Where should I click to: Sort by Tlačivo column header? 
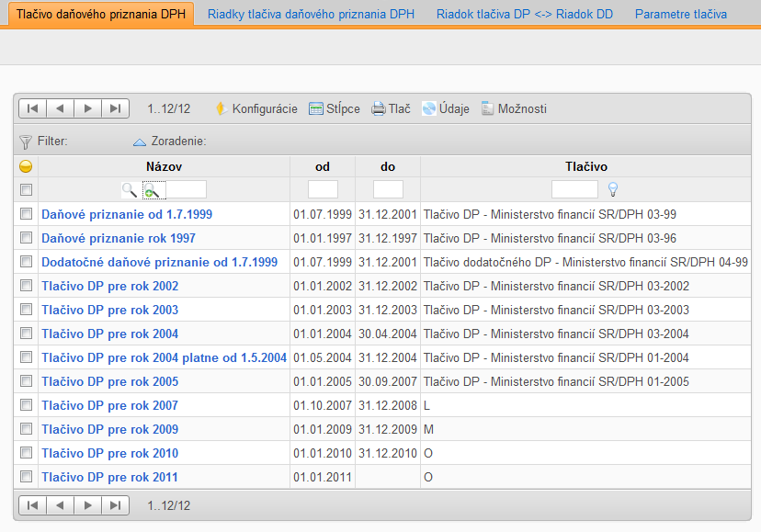[585, 166]
